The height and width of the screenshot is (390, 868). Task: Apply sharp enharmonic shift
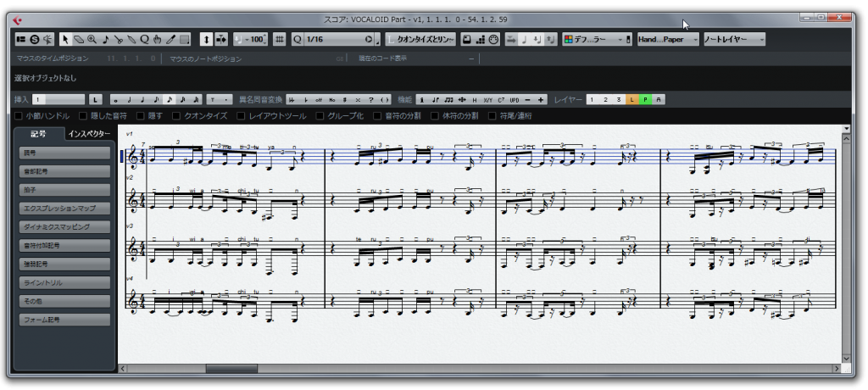point(344,100)
